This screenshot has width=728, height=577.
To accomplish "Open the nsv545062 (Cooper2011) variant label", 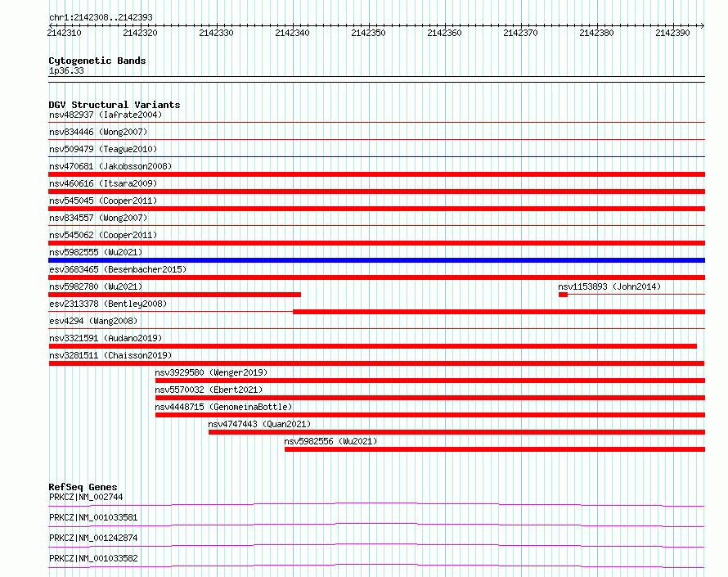I will click(103, 235).
